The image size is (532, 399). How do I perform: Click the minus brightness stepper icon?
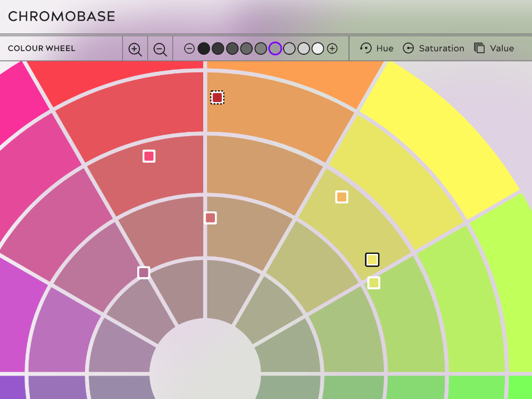(189, 48)
